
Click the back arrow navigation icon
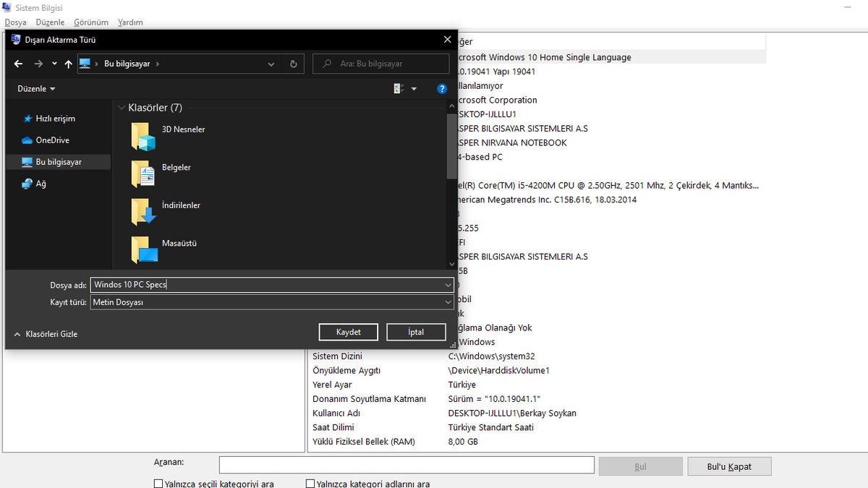click(19, 64)
